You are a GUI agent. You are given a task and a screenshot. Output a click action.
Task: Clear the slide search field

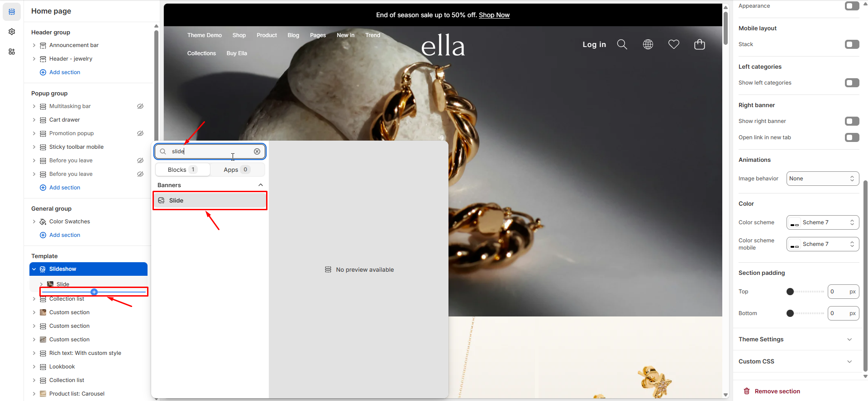click(x=257, y=151)
